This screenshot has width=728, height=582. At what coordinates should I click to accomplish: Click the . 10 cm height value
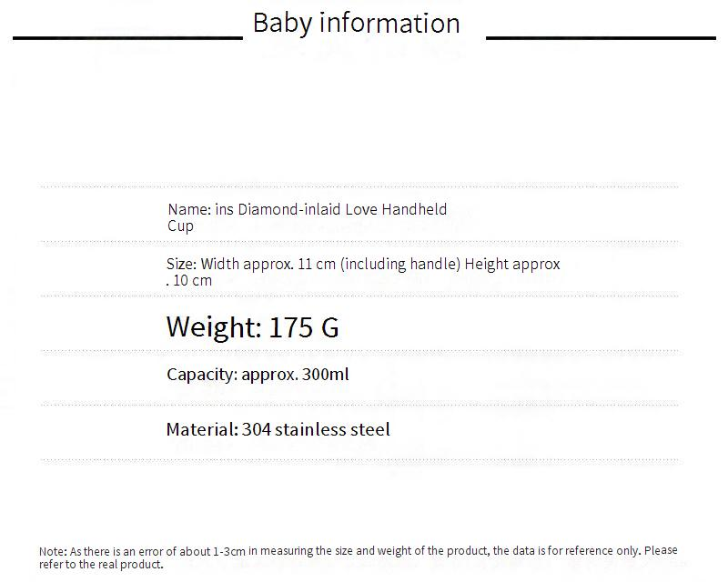pos(189,280)
